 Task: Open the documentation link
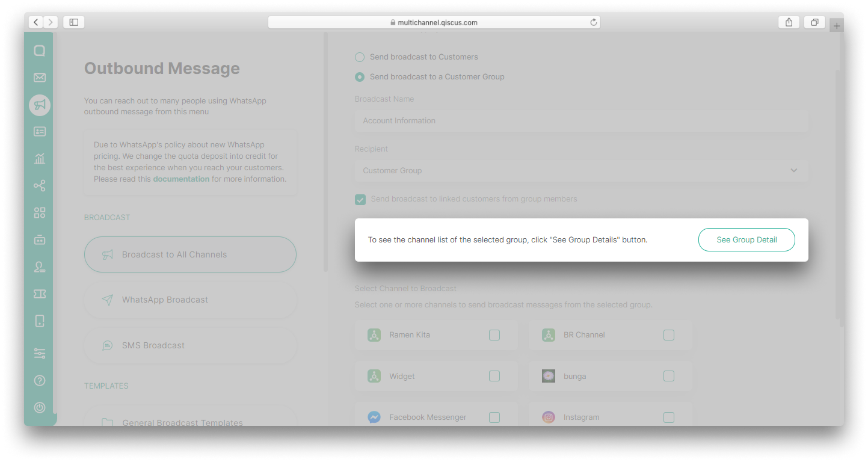[x=181, y=179]
